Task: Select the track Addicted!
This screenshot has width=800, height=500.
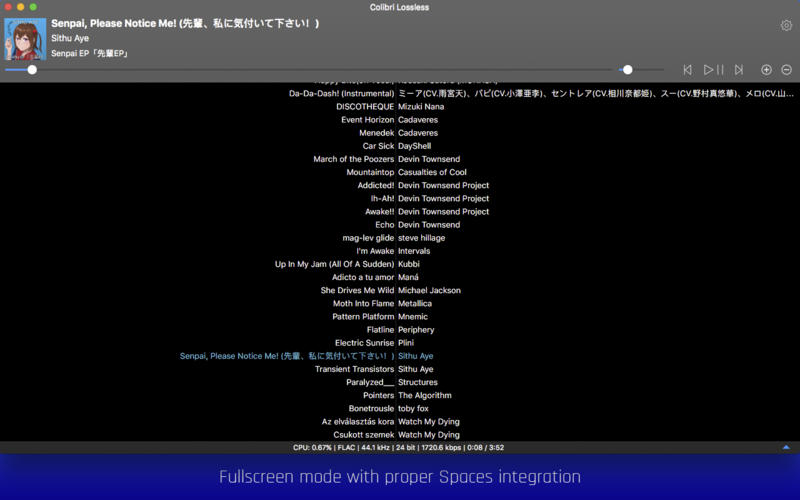Action: [376, 186]
